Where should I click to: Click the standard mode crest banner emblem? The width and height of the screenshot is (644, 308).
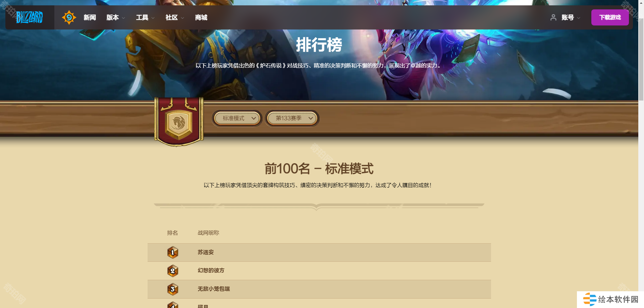click(179, 122)
